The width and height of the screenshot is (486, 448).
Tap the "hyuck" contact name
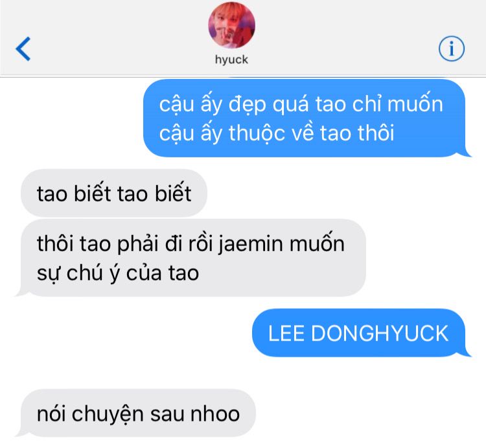tap(231, 60)
